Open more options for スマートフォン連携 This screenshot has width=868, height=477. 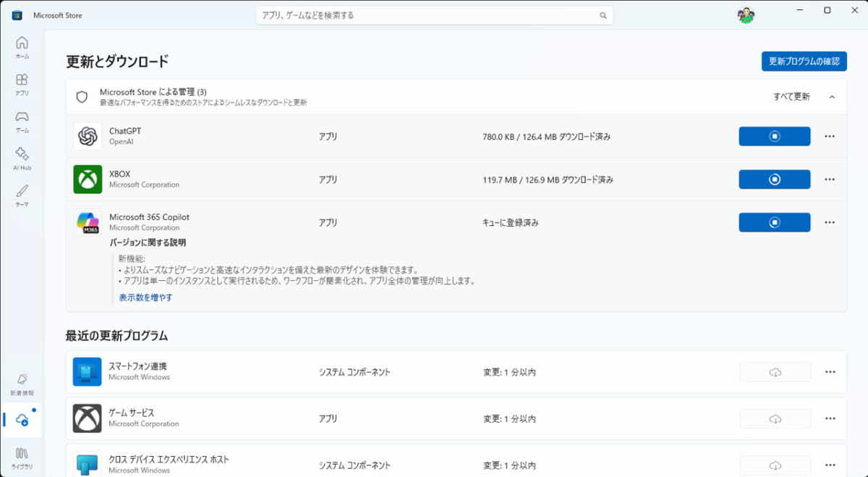click(830, 372)
